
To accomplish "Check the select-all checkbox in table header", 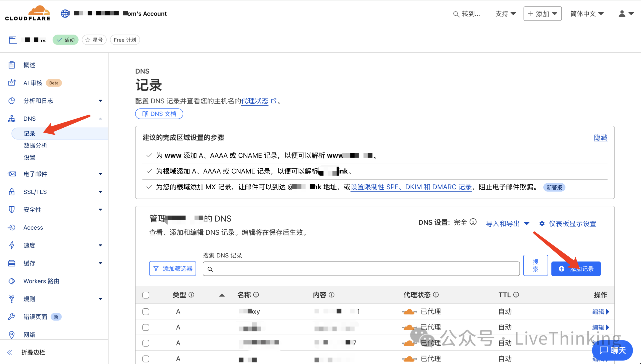I will pos(145,295).
